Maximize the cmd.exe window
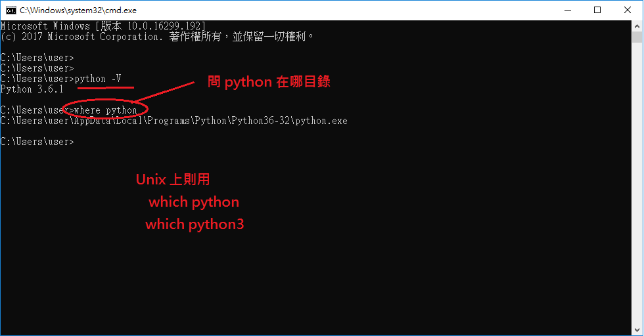Image resolution: width=644 pixels, height=336 pixels. [x=597, y=10]
